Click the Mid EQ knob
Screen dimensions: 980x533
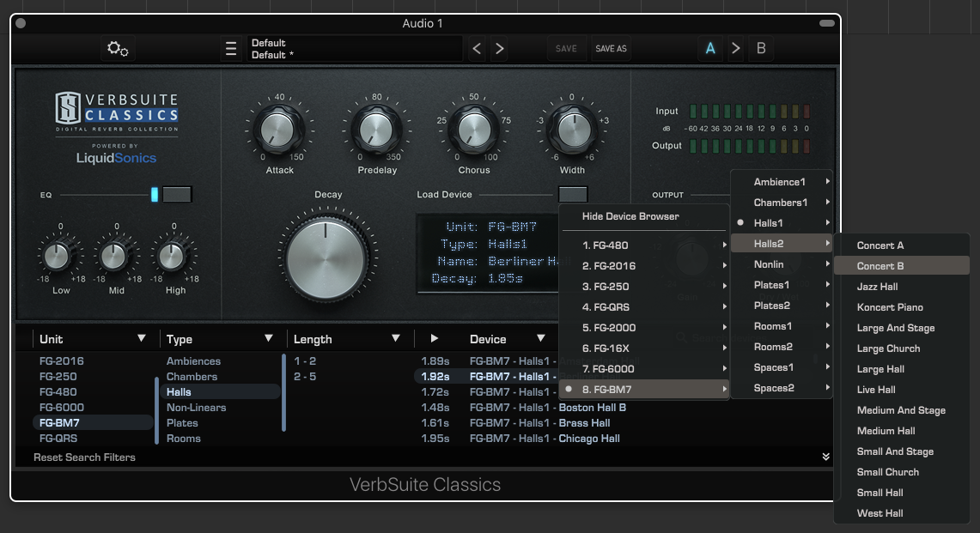point(114,256)
